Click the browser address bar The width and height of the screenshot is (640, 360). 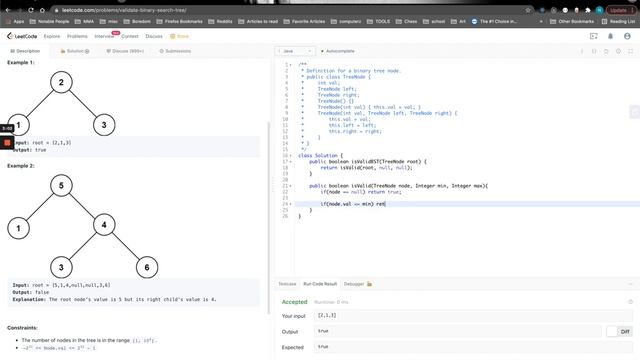click(287, 10)
